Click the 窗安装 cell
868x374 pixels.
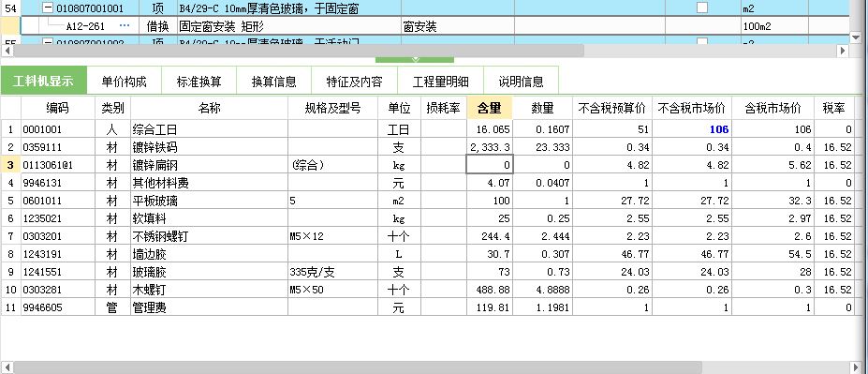pyautogui.click(x=458, y=26)
